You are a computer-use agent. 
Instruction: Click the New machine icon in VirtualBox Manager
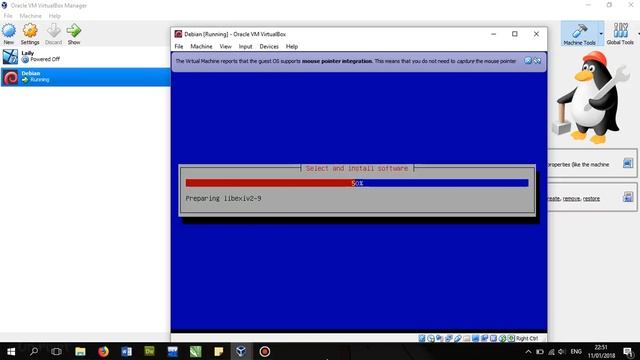pos(9,31)
